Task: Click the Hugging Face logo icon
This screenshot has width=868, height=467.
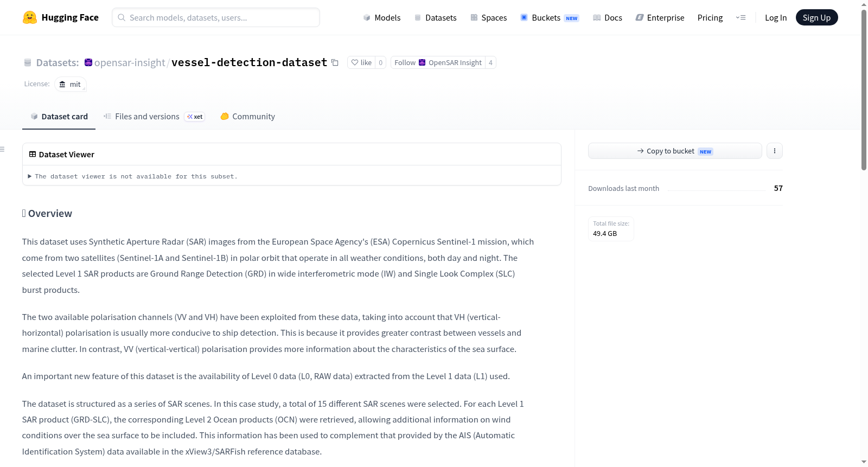Action: (x=30, y=17)
